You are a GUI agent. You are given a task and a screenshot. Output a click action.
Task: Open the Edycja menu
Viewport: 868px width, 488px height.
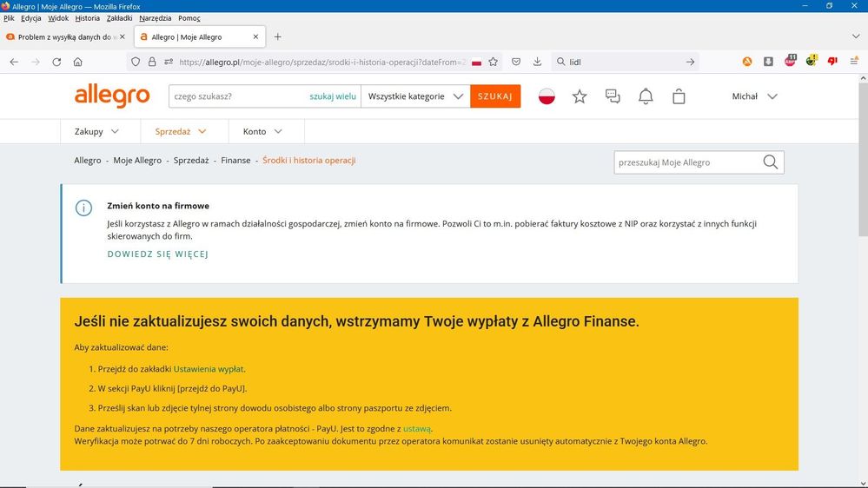31,18
